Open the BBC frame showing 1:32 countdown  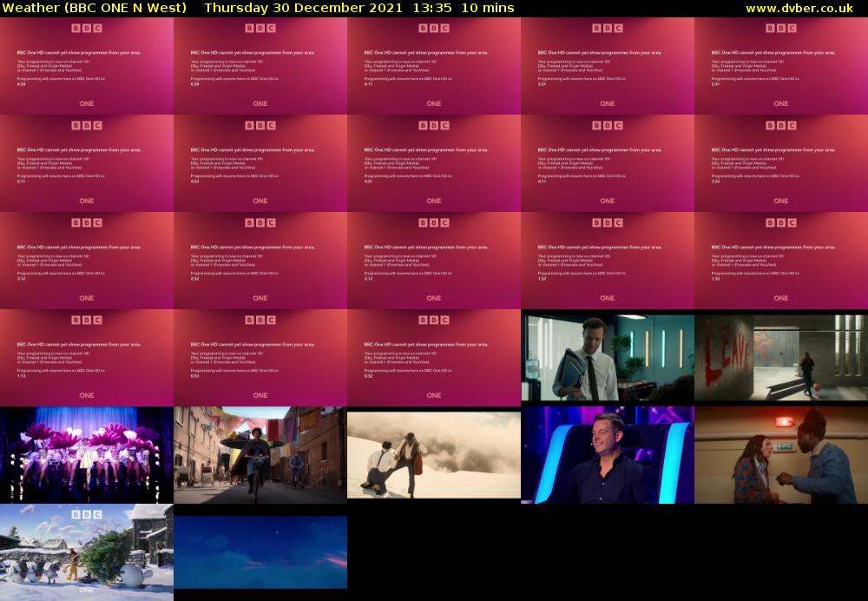coord(781,261)
